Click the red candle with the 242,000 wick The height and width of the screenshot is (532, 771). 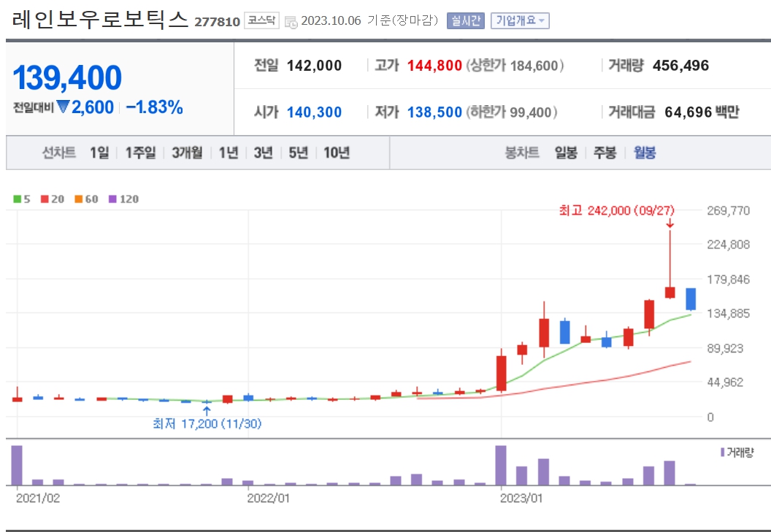tap(670, 293)
